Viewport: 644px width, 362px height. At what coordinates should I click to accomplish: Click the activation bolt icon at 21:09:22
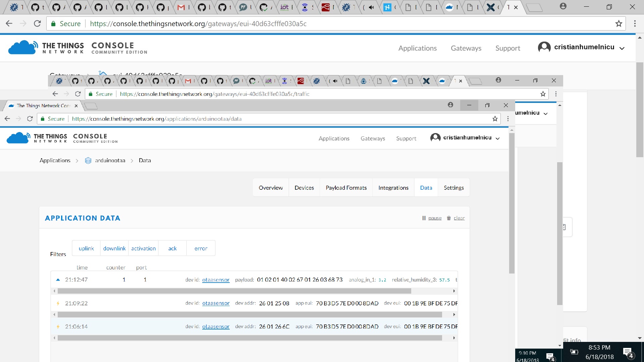tap(58, 303)
